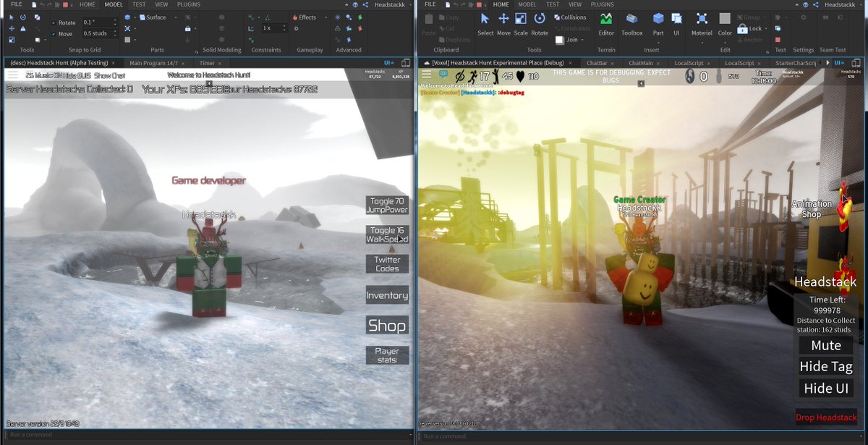Open the hamburger menu in the right game view
The height and width of the screenshot is (445, 868).
tap(426, 74)
